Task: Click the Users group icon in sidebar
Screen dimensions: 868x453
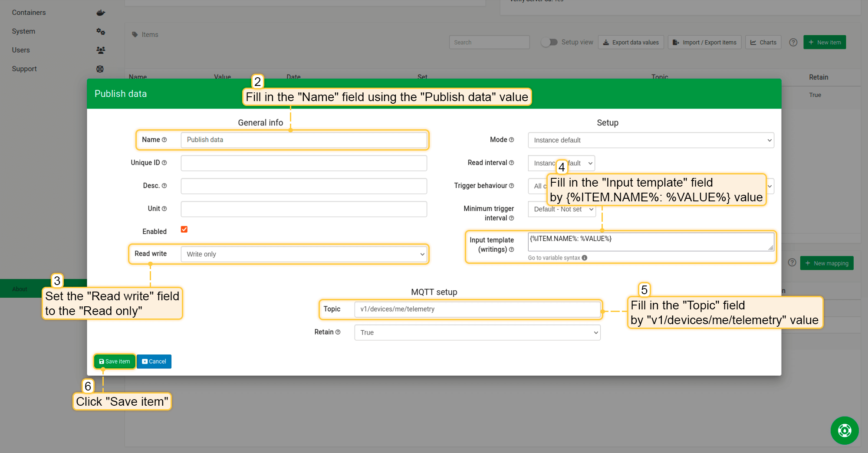Action: pos(101,50)
